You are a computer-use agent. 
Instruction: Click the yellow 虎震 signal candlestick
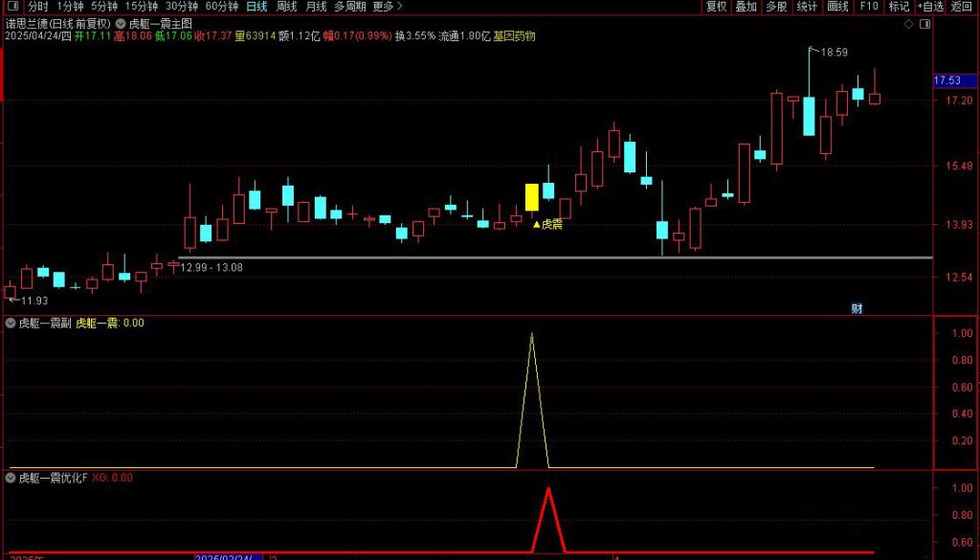tap(531, 197)
